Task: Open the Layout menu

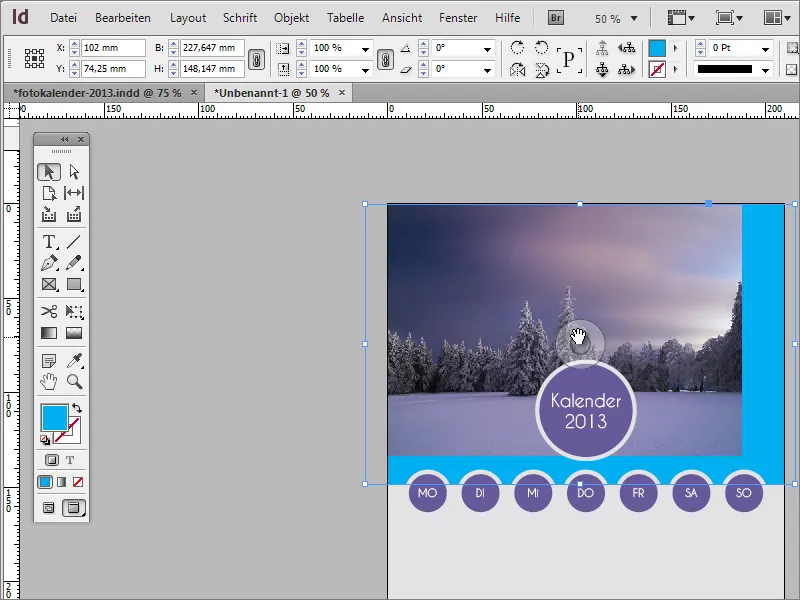Action: click(x=188, y=18)
